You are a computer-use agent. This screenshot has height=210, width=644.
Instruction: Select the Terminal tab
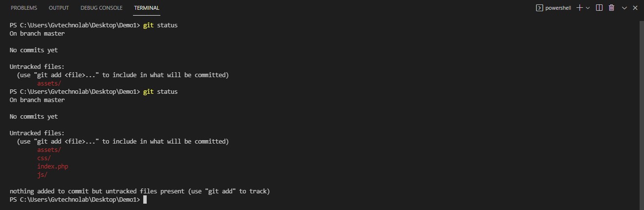click(x=147, y=8)
